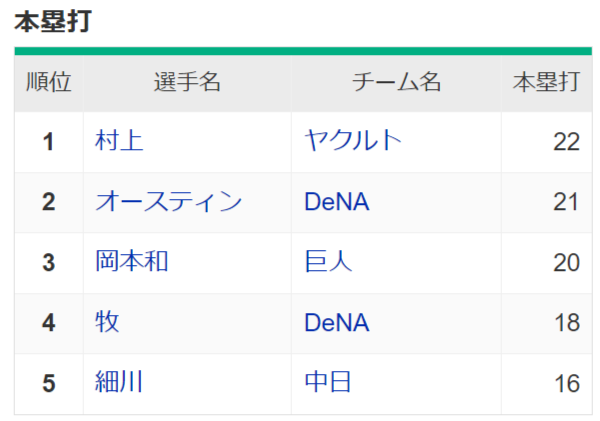The height and width of the screenshot is (421, 600).
Task: Click home run count 16
Action: pos(566,382)
